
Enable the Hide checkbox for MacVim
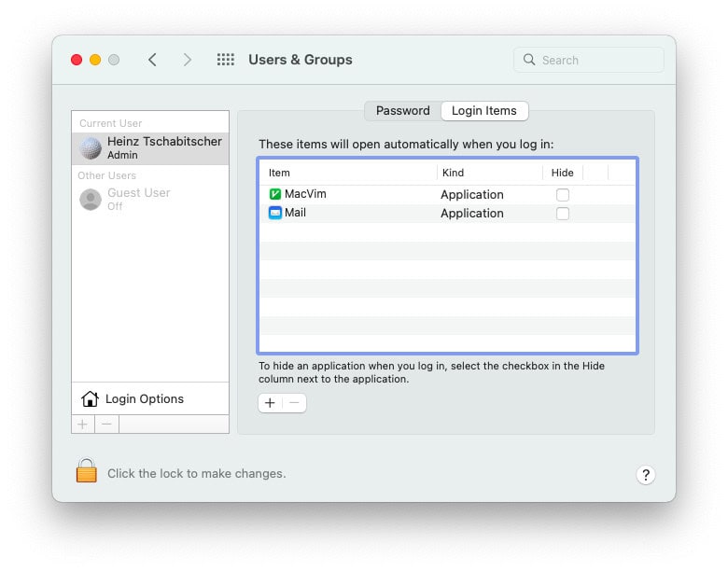[562, 195]
